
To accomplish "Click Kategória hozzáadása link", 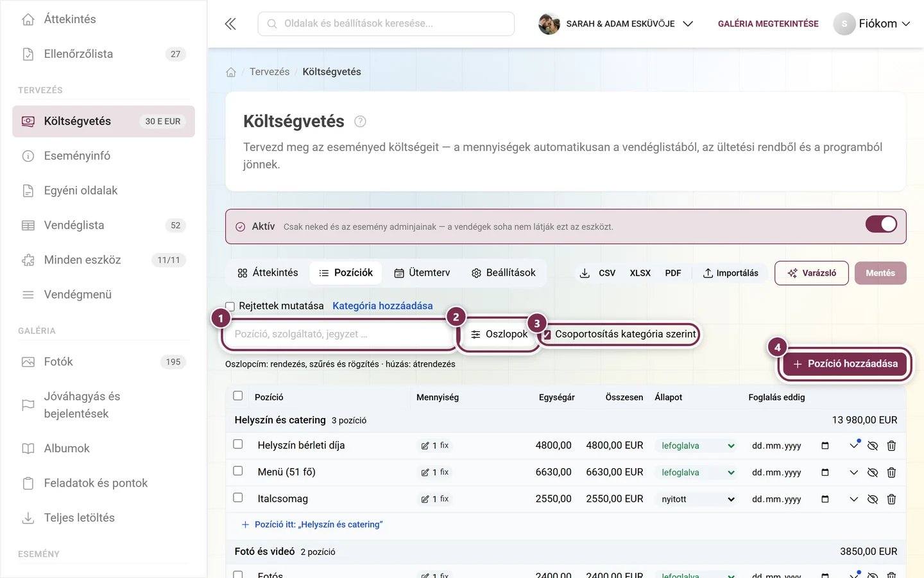I will tap(382, 306).
